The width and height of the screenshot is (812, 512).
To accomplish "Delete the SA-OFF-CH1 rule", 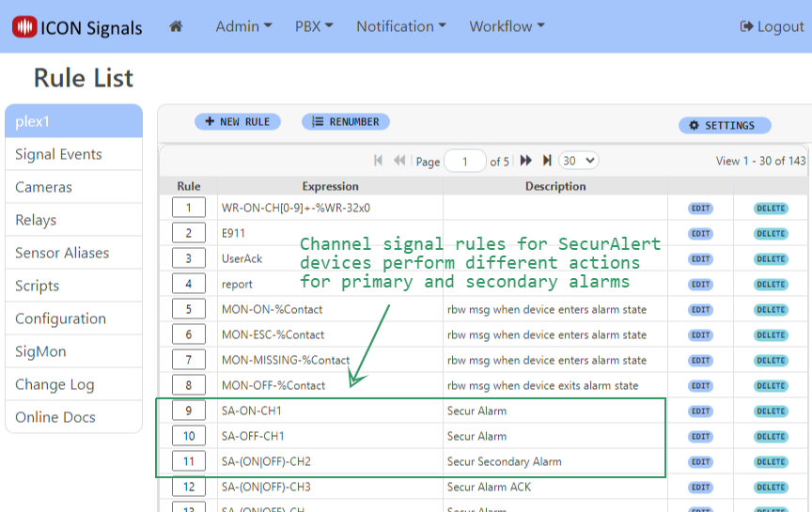I will pyautogui.click(x=771, y=437).
